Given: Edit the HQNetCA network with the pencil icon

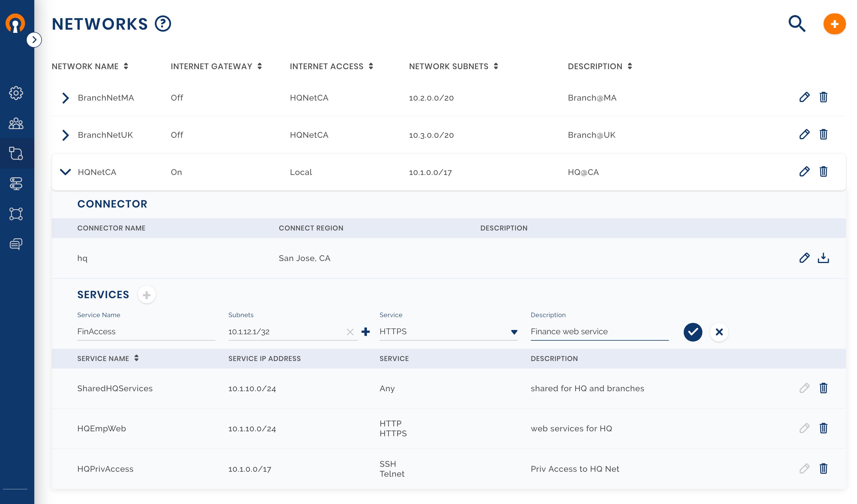Looking at the screenshot, I should (x=804, y=172).
